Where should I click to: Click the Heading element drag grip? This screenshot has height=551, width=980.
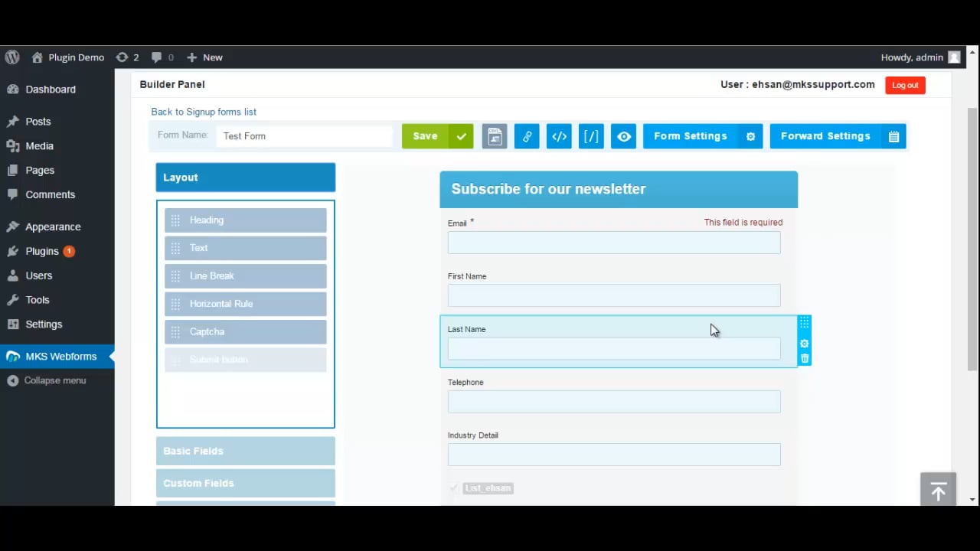(x=175, y=220)
